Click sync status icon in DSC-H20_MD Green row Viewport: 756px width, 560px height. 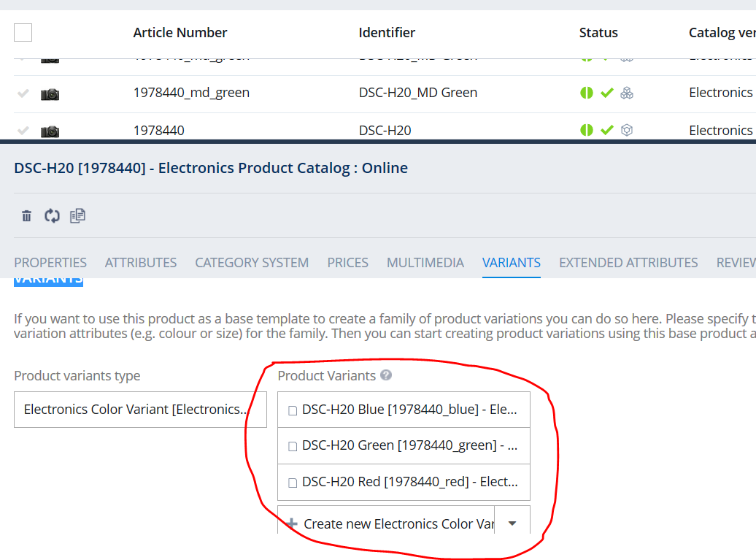click(586, 93)
